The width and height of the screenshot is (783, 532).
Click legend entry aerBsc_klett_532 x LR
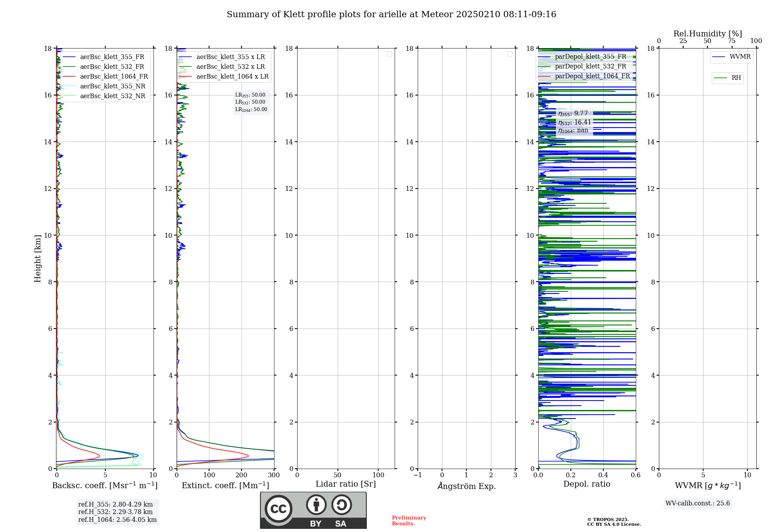tap(223, 66)
